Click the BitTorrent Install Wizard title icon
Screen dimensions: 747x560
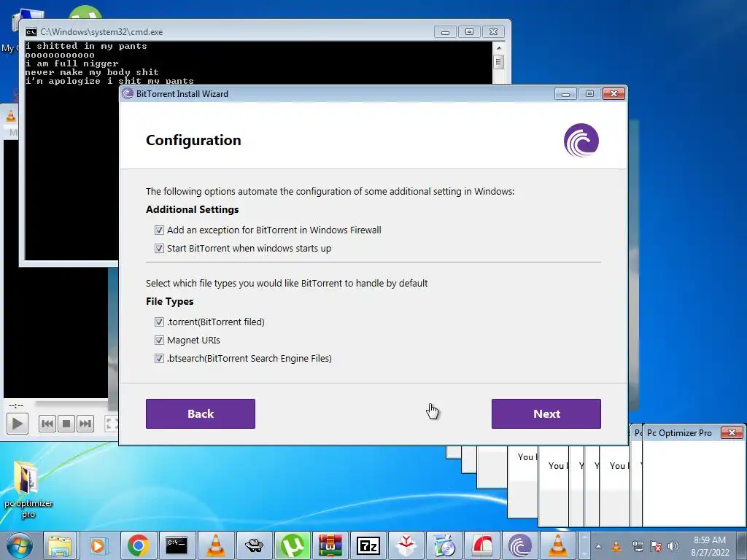[x=128, y=94]
